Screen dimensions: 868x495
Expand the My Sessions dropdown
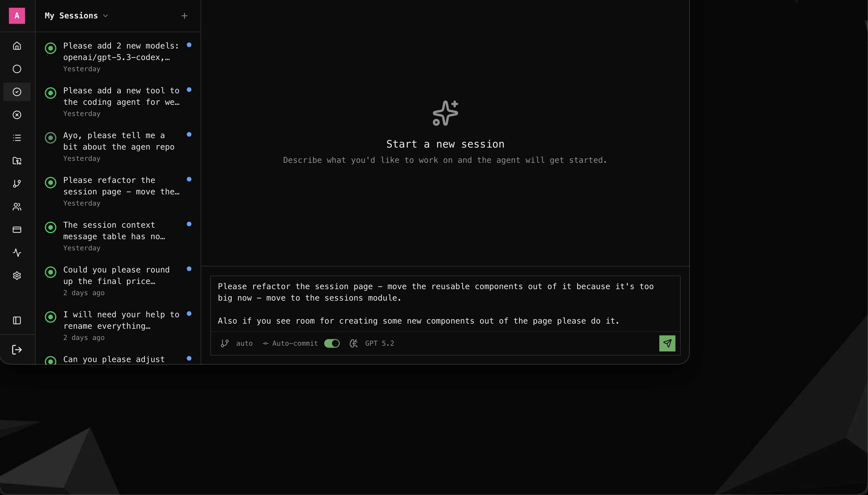(76, 16)
